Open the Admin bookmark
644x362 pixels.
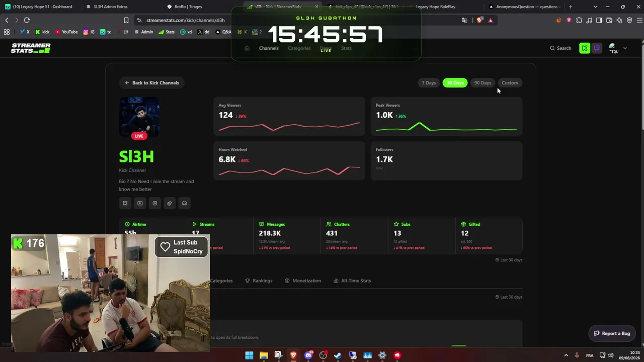143,32
